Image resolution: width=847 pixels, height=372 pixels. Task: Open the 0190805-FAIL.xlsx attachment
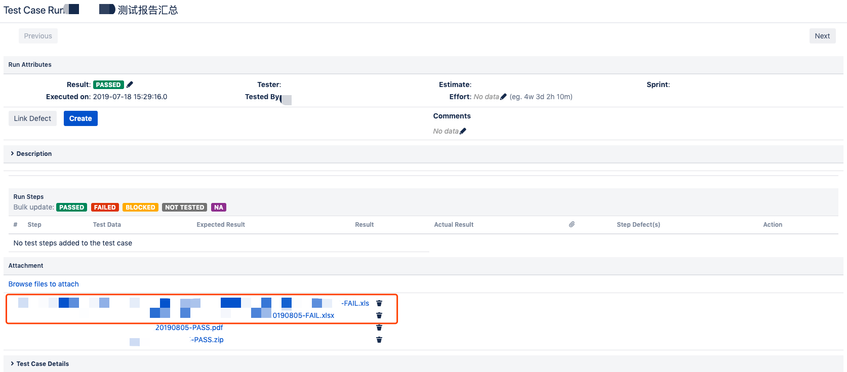point(303,315)
